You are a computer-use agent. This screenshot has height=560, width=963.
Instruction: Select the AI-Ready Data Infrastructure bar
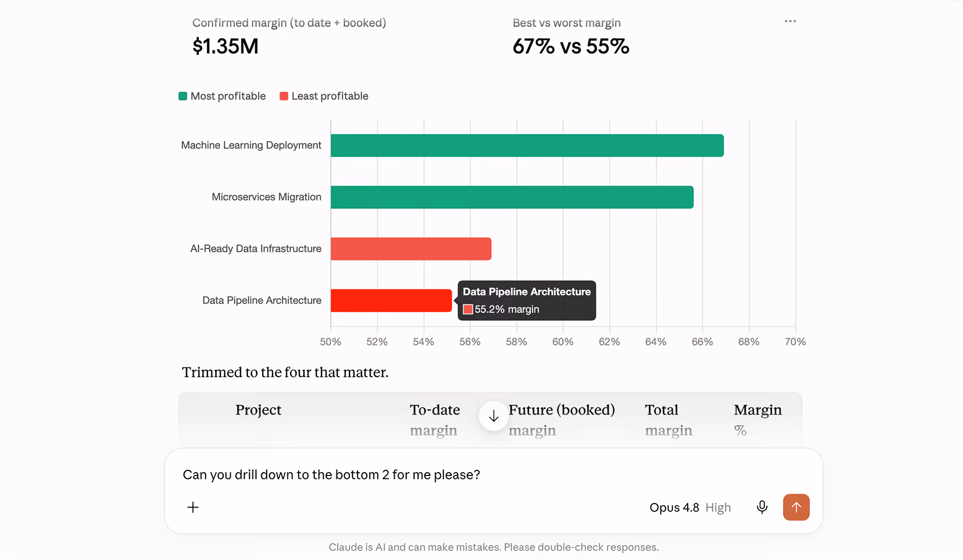pyautogui.click(x=411, y=249)
